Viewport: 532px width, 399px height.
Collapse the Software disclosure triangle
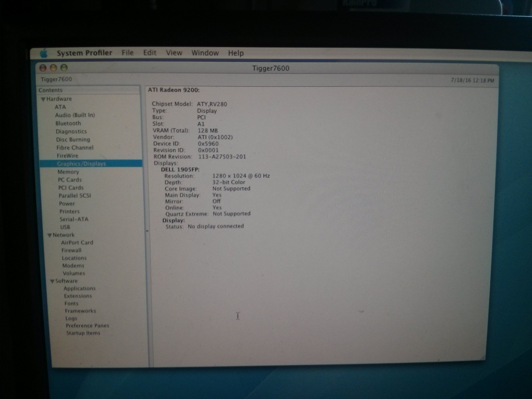click(x=52, y=281)
